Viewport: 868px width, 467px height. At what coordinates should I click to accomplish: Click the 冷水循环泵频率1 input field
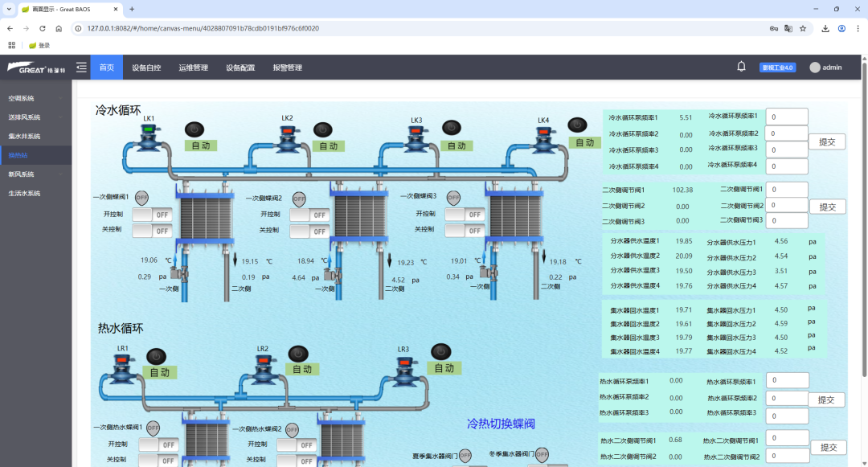785,116
